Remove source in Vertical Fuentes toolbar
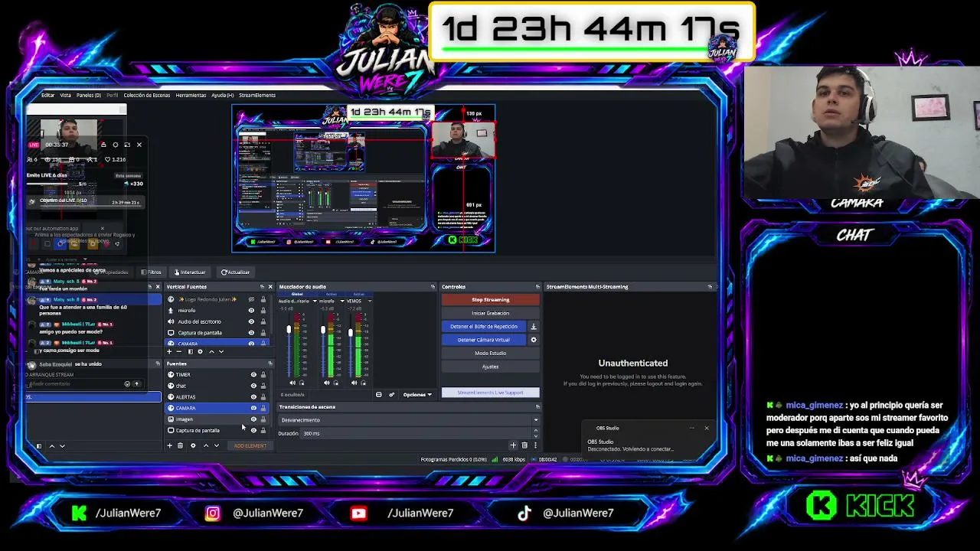980x551 pixels. tap(179, 351)
